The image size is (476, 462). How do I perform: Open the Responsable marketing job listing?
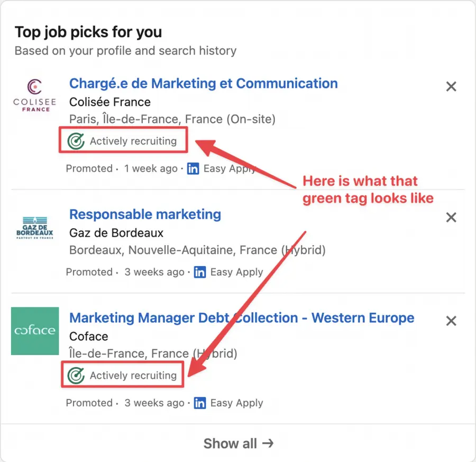(145, 214)
